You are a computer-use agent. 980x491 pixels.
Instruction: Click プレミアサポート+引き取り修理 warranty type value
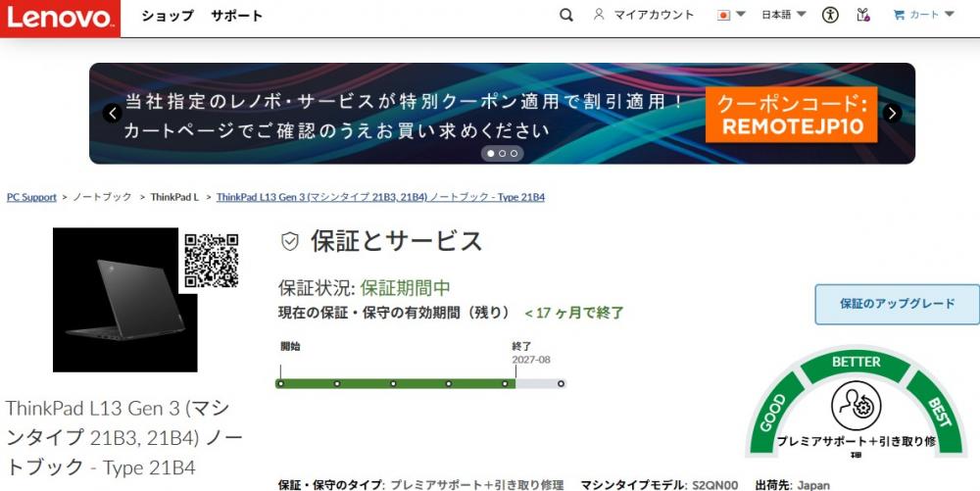(x=477, y=485)
